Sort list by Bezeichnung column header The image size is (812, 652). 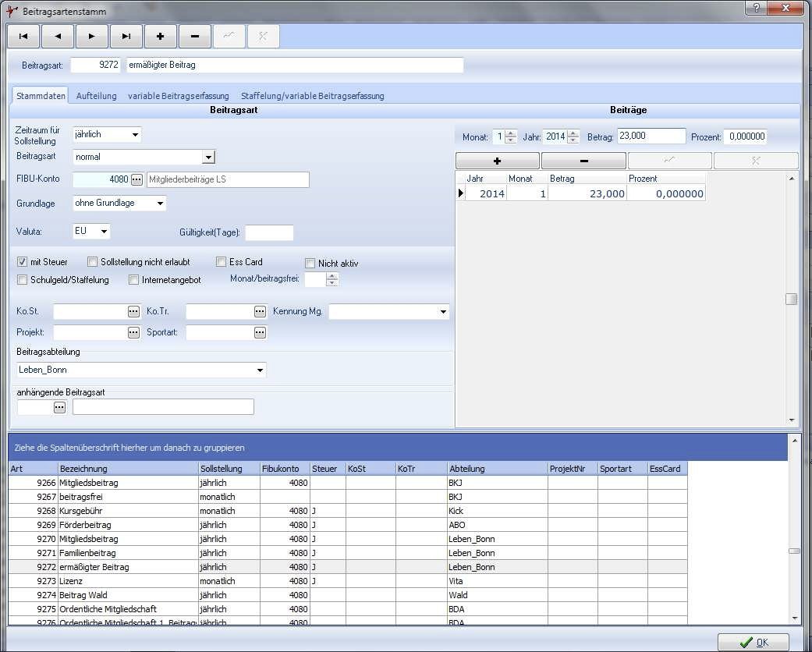128,469
